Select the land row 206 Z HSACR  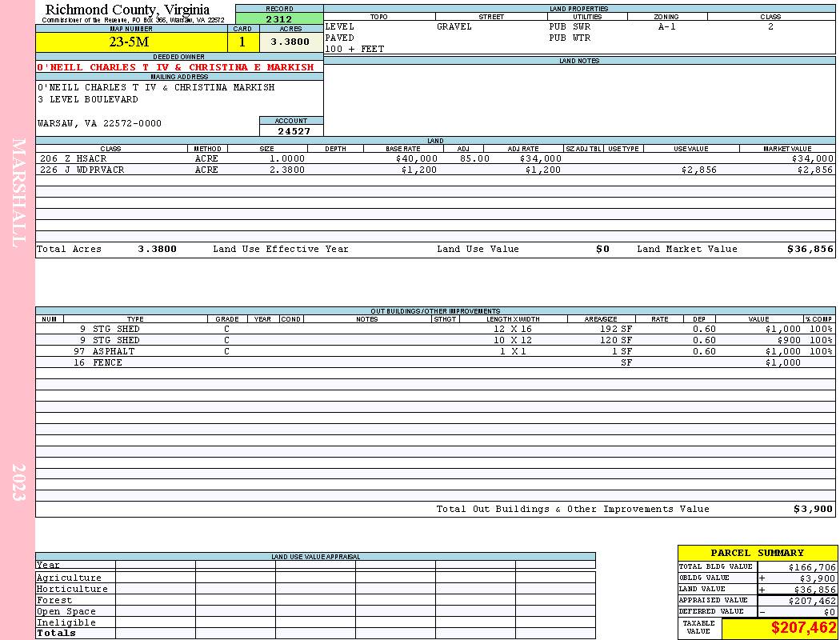[435, 158]
